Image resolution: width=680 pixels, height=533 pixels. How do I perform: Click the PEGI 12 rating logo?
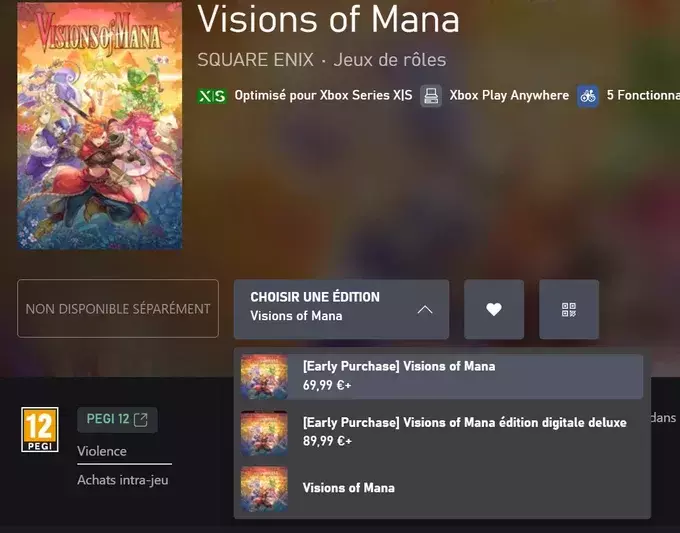coord(40,429)
